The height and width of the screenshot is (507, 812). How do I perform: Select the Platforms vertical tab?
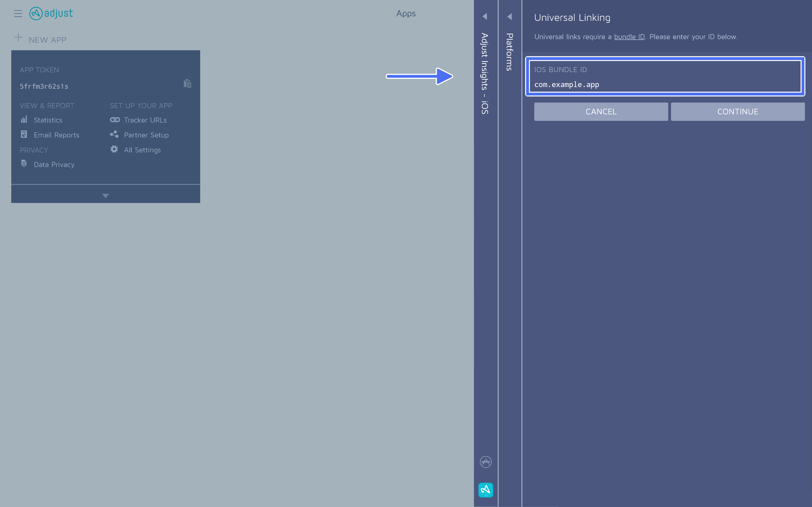509,52
